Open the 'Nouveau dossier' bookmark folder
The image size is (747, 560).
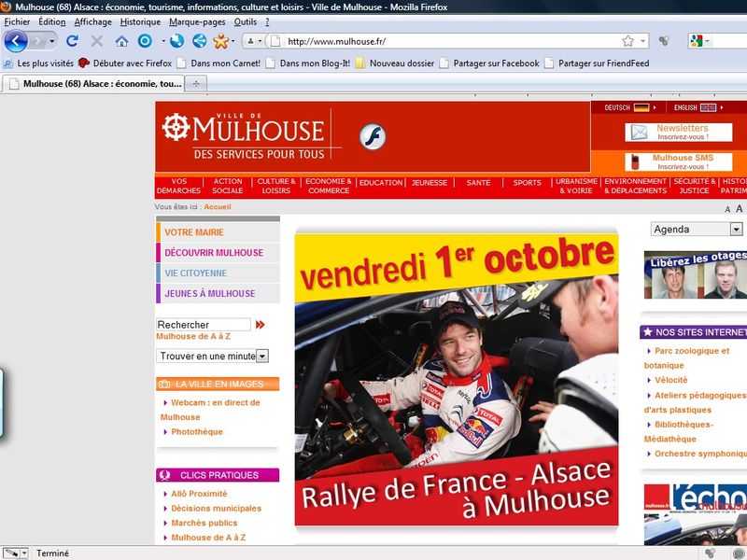tap(395, 63)
